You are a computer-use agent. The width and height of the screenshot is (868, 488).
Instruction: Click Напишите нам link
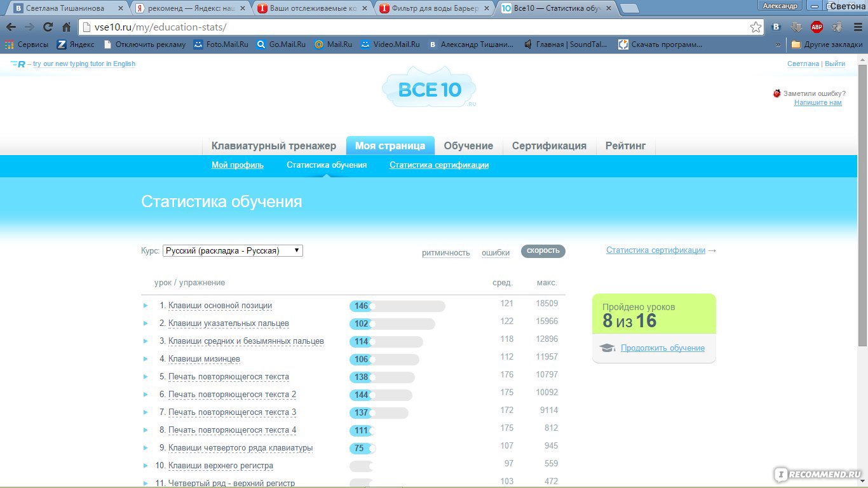818,102
